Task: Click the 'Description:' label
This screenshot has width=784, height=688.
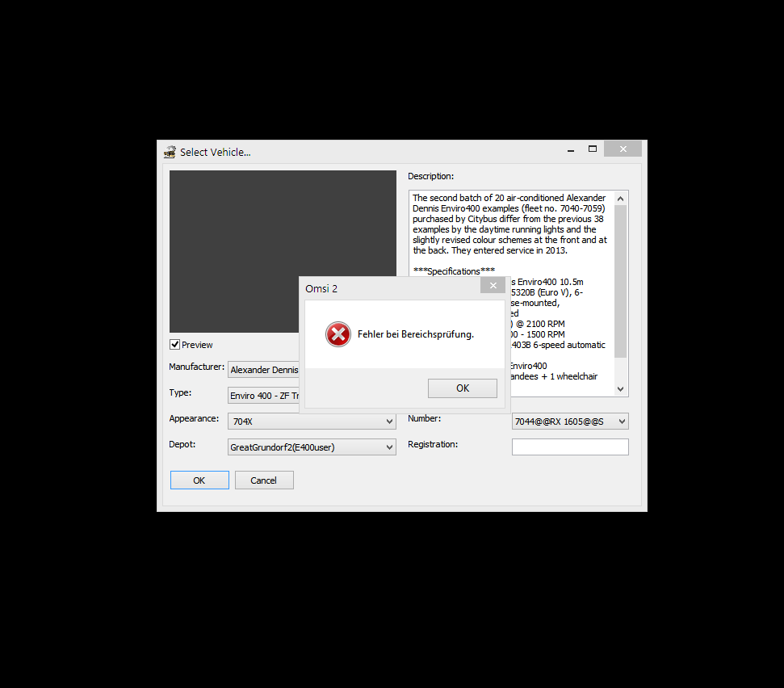Action: [x=430, y=176]
